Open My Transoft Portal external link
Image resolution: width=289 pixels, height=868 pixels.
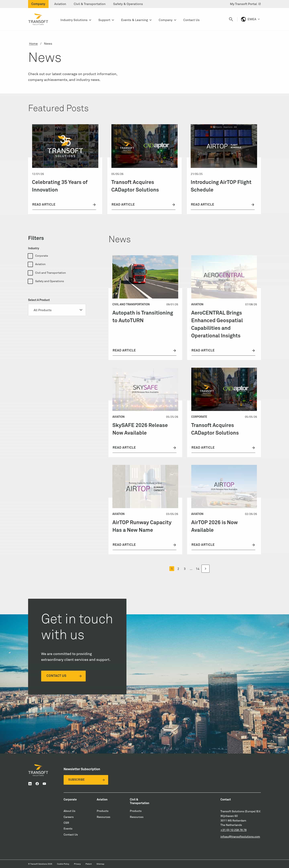(245, 4)
